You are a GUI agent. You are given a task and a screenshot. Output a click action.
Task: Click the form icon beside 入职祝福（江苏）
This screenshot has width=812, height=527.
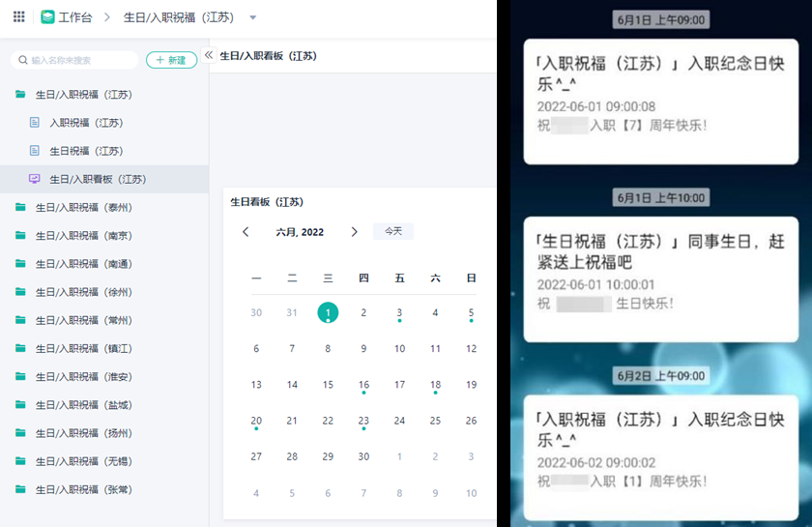pos(34,122)
